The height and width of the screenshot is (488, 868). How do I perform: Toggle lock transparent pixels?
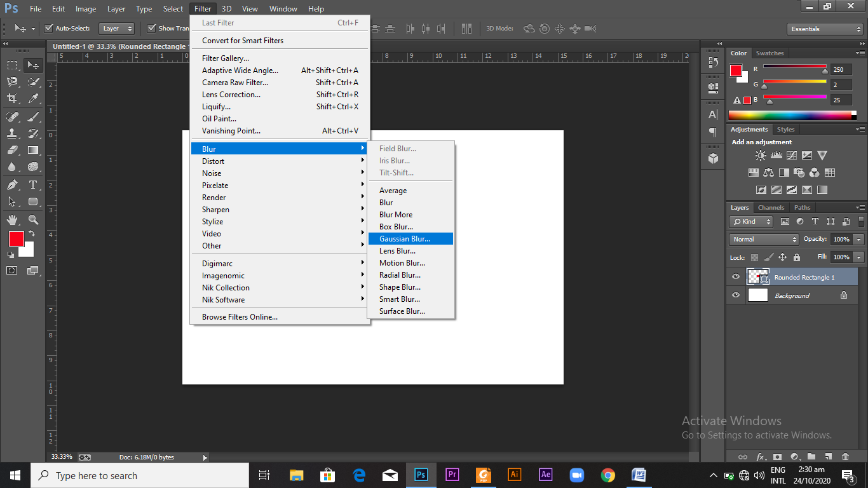754,257
